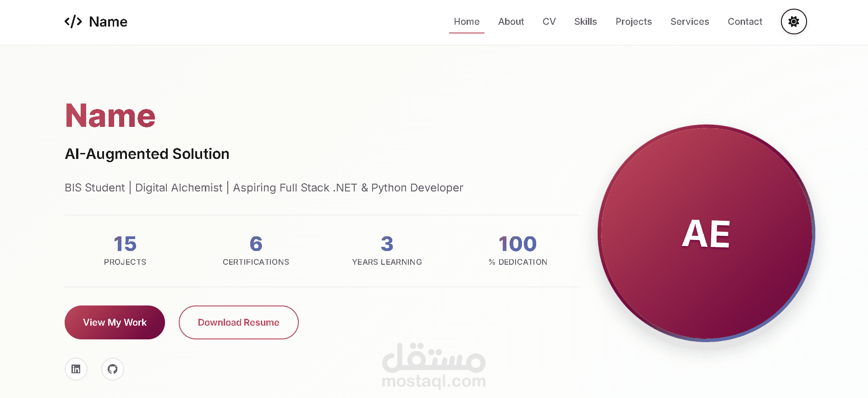Navigate to the CV section
This screenshot has width=868, height=398.
(x=549, y=22)
